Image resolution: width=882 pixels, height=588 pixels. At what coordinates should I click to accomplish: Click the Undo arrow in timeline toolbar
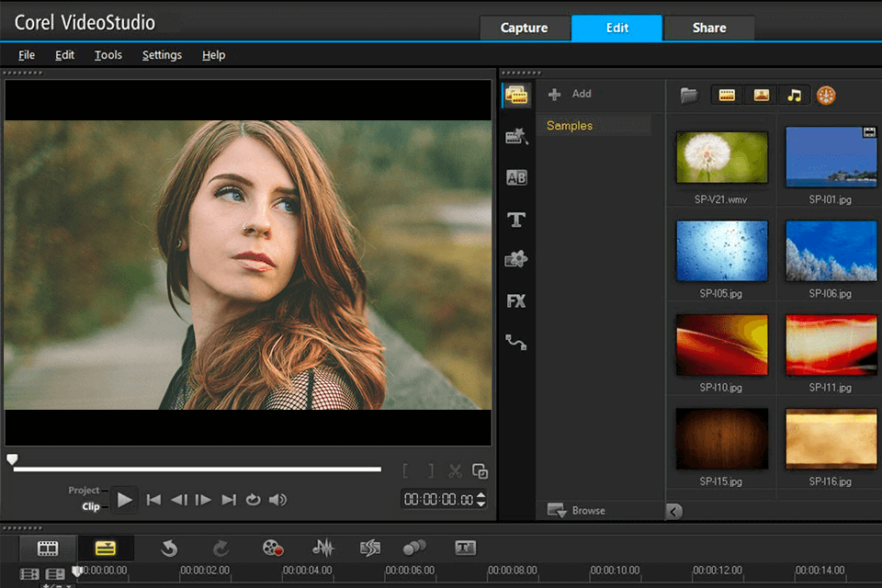point(169,548)
